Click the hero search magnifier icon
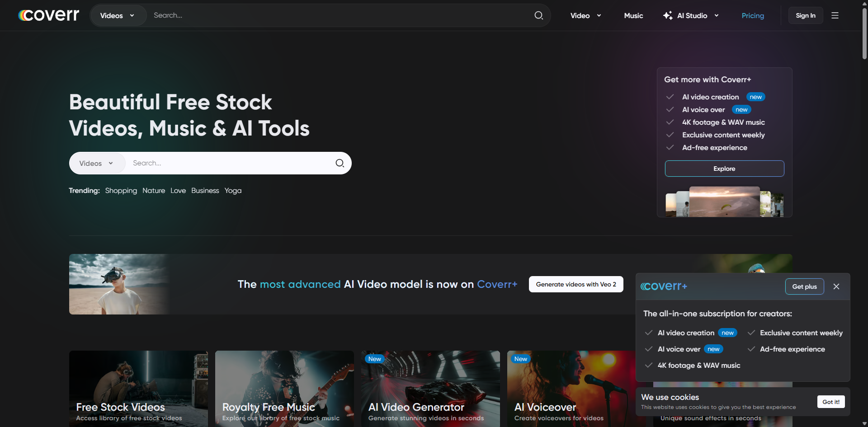 [x=340, y=163]
